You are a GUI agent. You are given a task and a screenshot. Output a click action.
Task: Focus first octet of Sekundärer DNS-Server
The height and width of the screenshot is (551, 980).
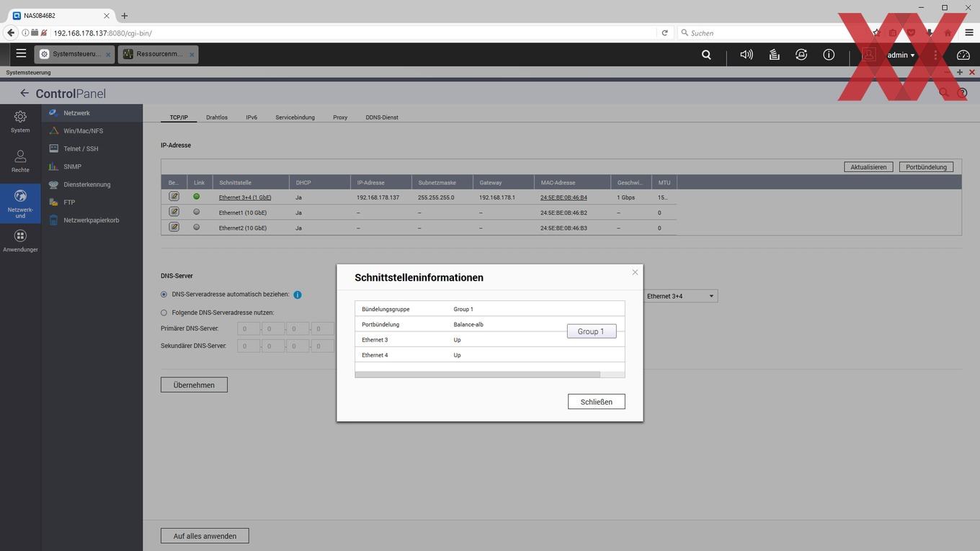point(249,346)
